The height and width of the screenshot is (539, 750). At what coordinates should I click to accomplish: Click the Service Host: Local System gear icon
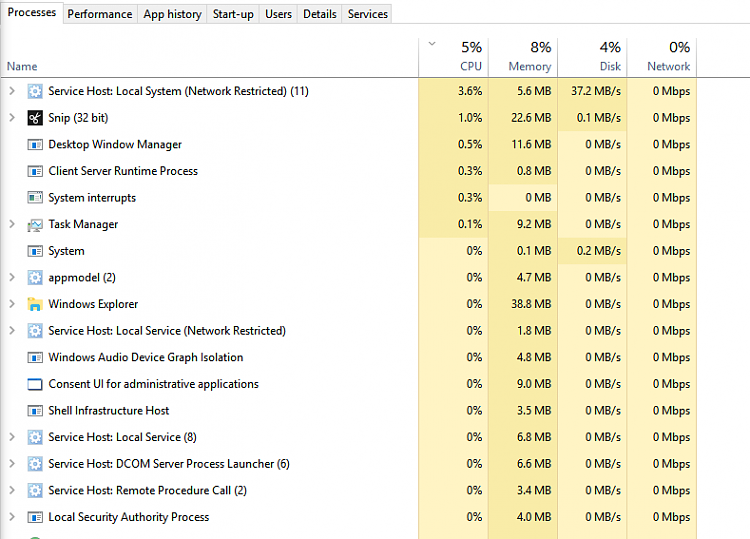tap(35, 91)
